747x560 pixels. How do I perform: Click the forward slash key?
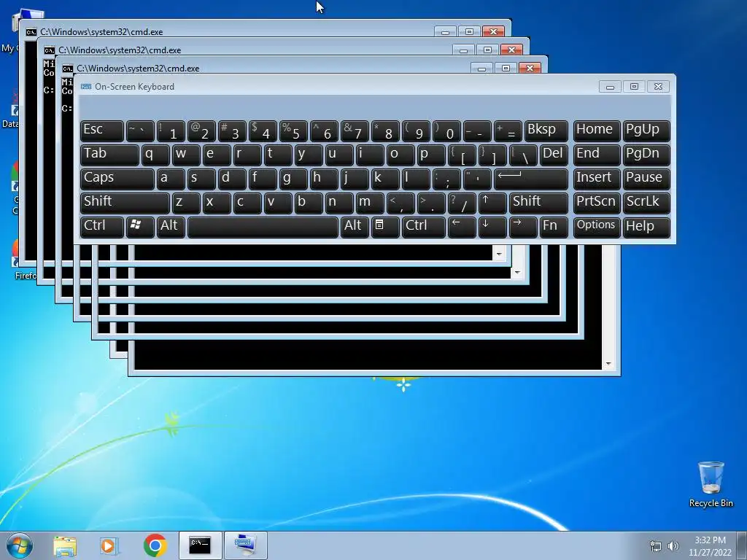coord(462,203)
